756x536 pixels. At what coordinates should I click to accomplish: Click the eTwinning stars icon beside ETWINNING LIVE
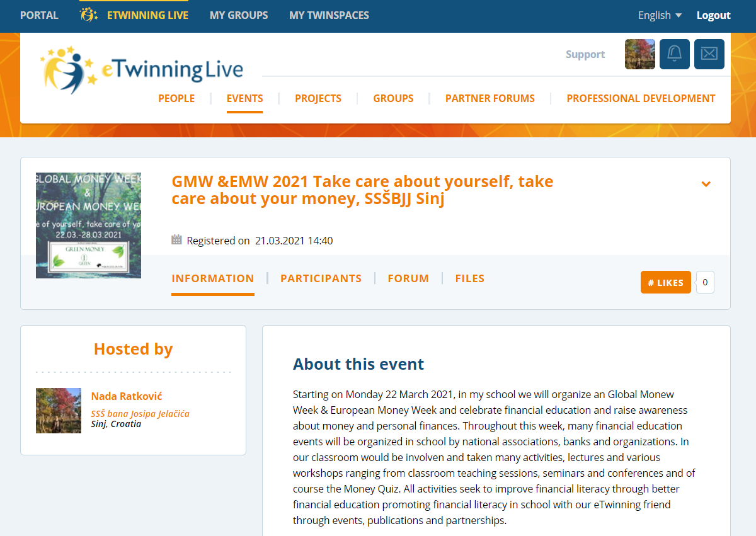(89, 14)
